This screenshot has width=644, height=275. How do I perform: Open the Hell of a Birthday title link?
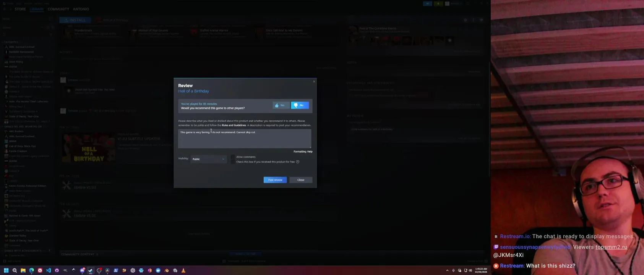click(x=193, y=91)
